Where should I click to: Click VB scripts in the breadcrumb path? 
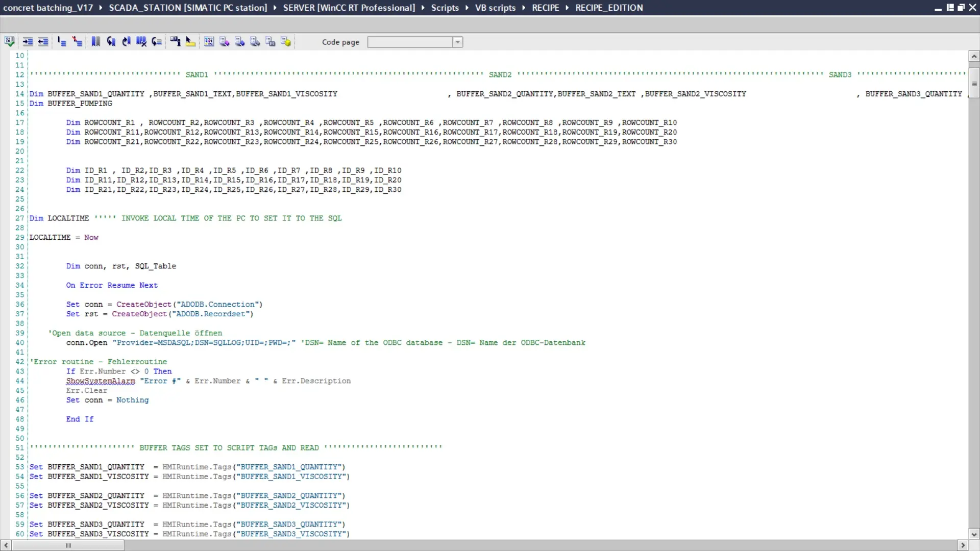tap(495, 8)
